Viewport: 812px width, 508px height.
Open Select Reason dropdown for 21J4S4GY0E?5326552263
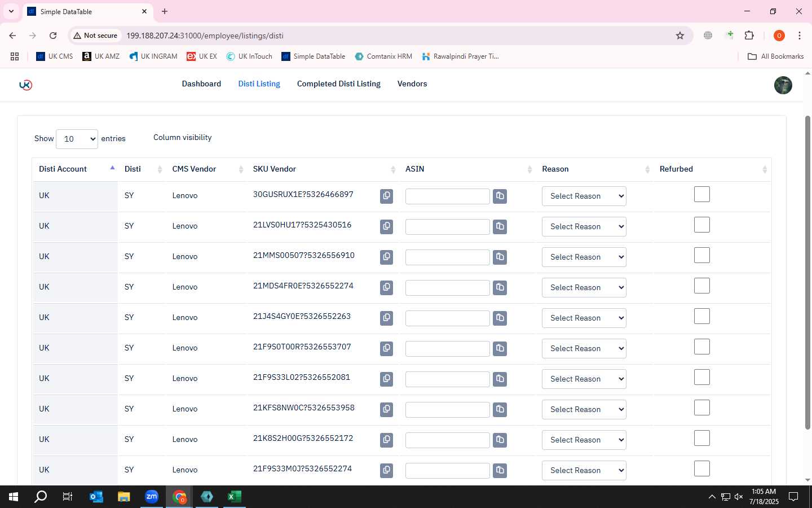pos(584,318)
